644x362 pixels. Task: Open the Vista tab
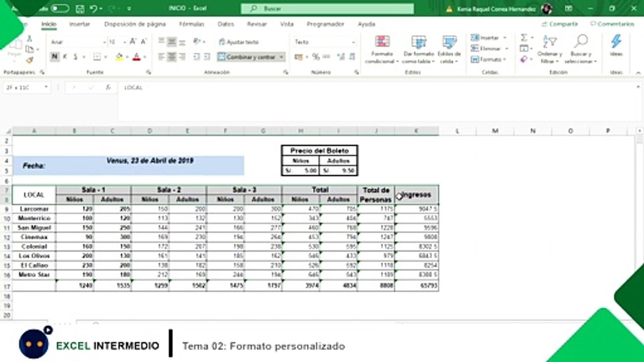pyautogui.click(x=287, y=24)
